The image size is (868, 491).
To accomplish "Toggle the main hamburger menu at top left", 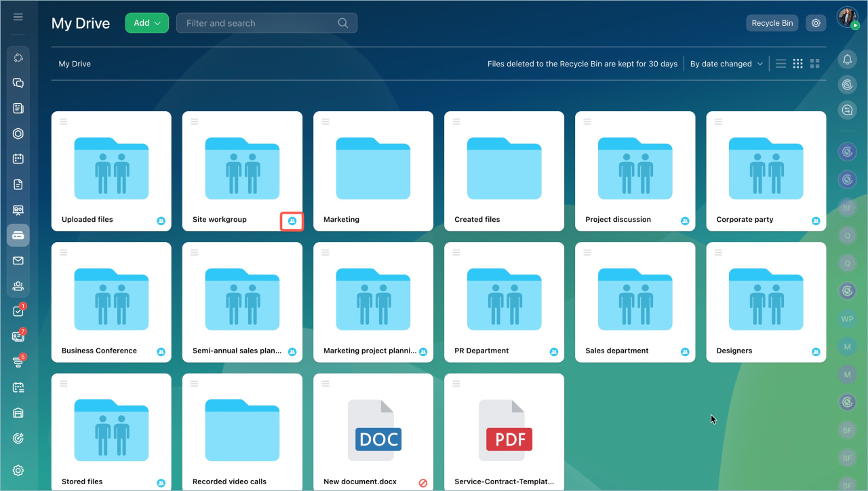I will tap(18, 17).
